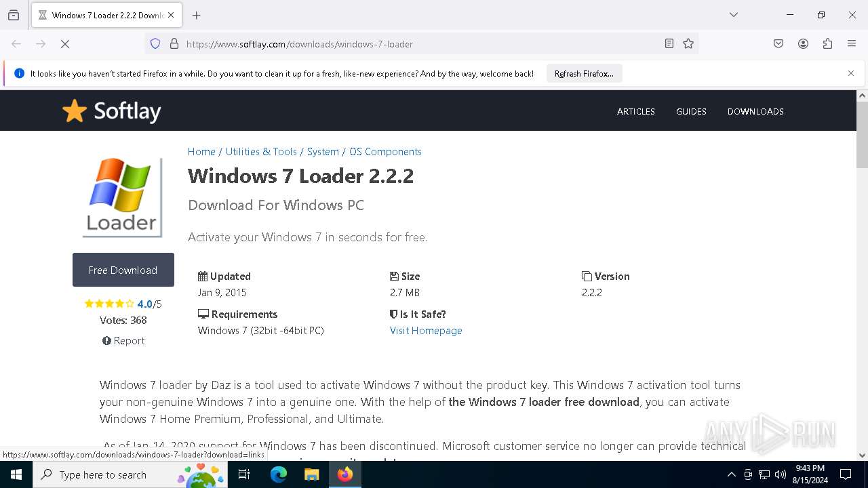
Task: Follow the OS Components breadcrumb link
Action: point(385,152)
